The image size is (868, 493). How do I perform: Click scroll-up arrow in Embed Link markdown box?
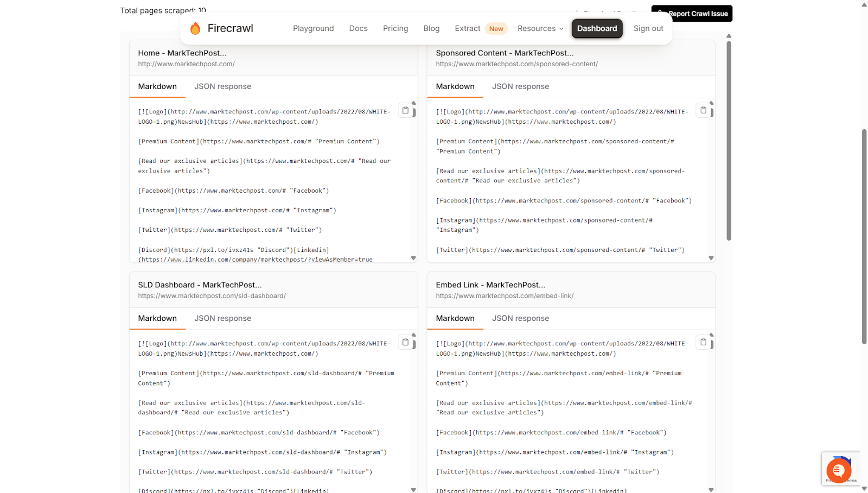pyautogui.click(x=711, y=335)
